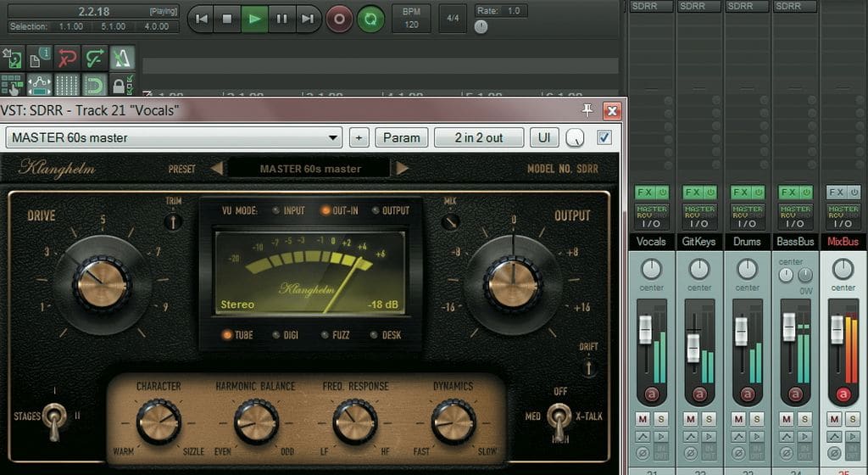Open the Vocals channel I/O routing
Screen dimensions: 868x475
click(x=652, y=216)
